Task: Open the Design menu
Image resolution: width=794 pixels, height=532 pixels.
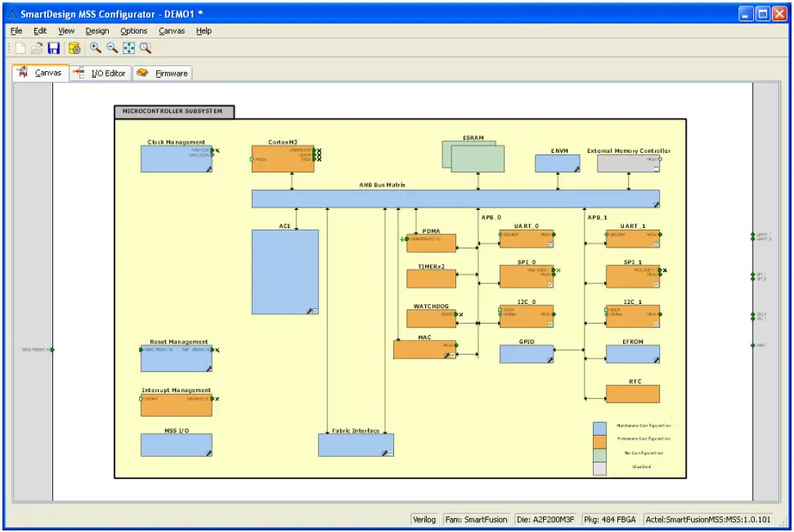Action: coord(96,30)
